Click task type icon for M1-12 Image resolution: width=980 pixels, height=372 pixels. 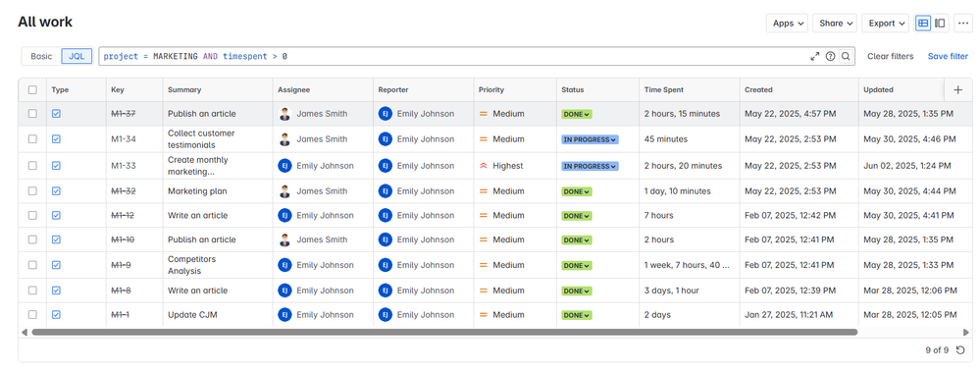(x=56, y=215)
